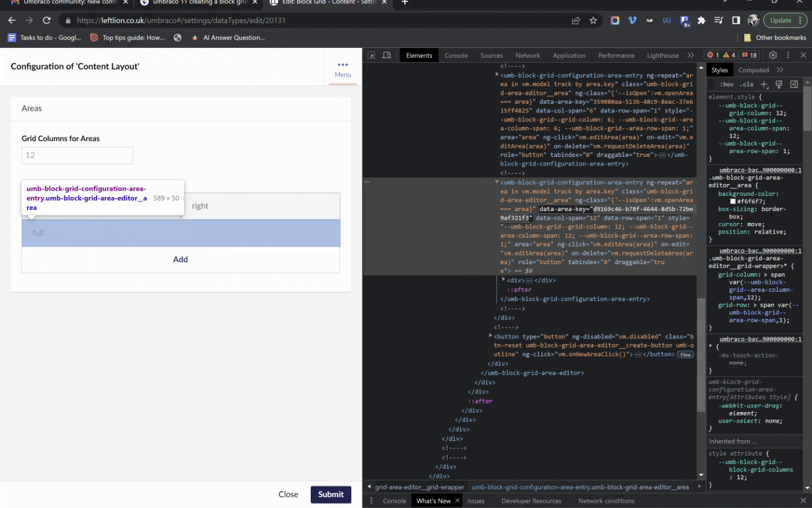Open the Umbraco Menu with three dots

click(x=343, y=69)
